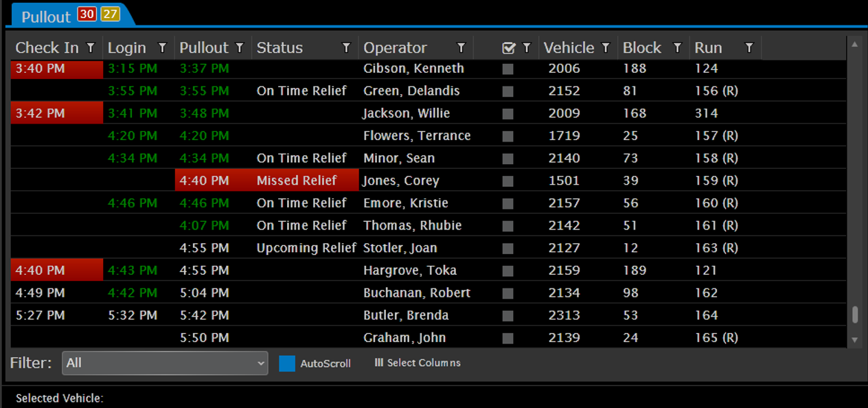Tick the checkbox for Jones, Corey
The image size is (868, 408).
pyautogui.click(x=507, y=181)
